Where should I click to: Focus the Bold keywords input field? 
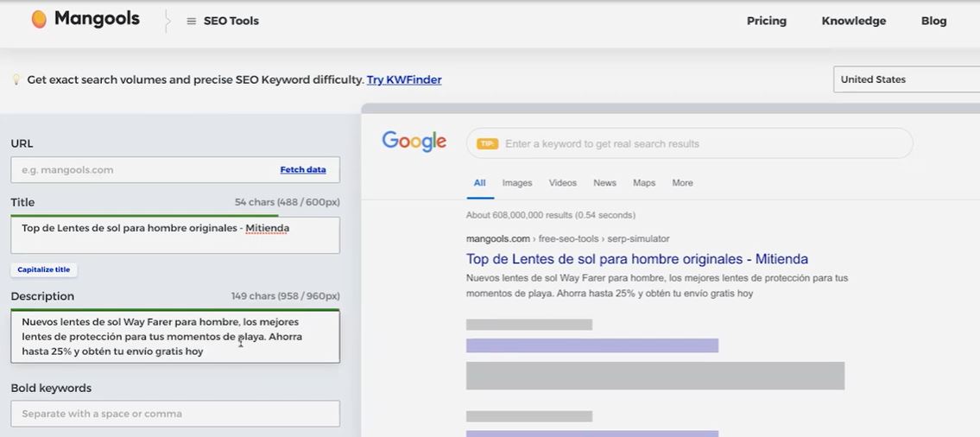175,414
